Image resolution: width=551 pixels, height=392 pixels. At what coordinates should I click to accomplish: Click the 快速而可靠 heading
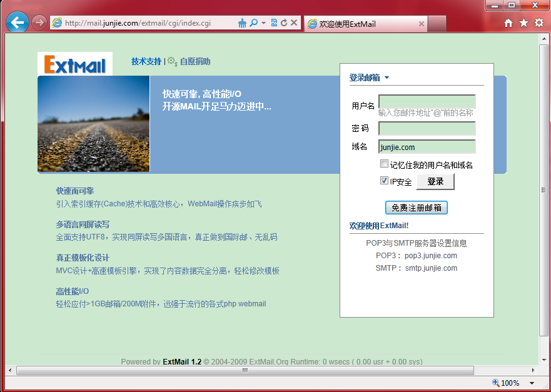pos(75,191)
